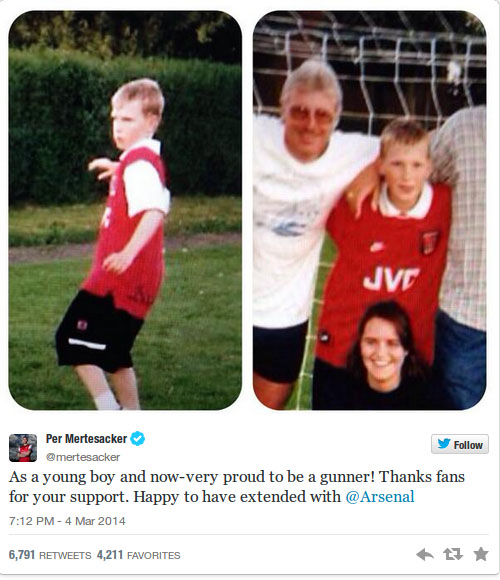
Task: Click the Per Mertesacker display name
Action: coord(86,439)
